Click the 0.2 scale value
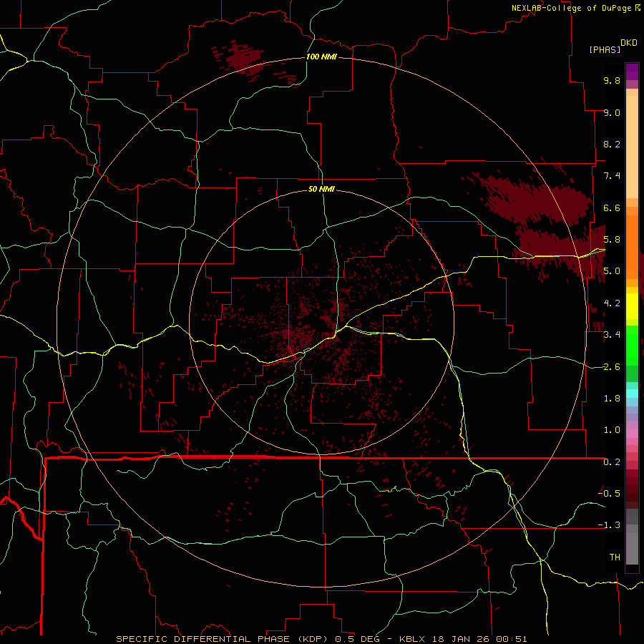This screenshot has height=644, width=644. click(612, 462)
